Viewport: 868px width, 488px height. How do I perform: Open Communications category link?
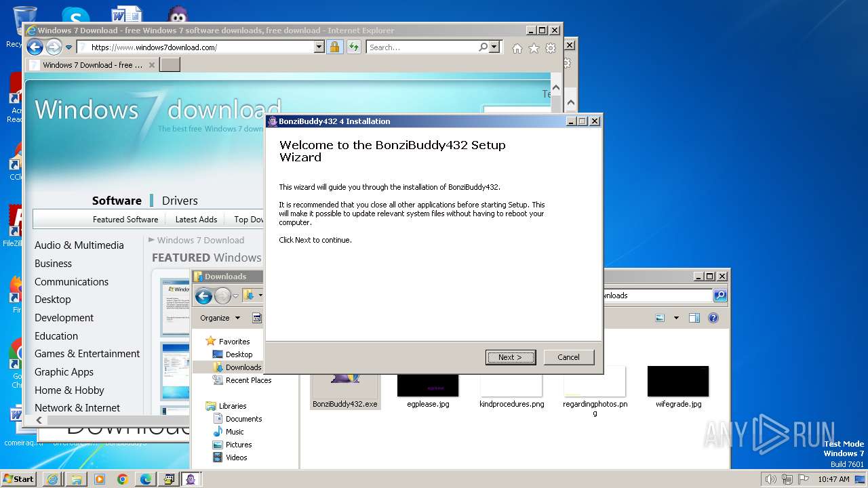tap(71, 282)
